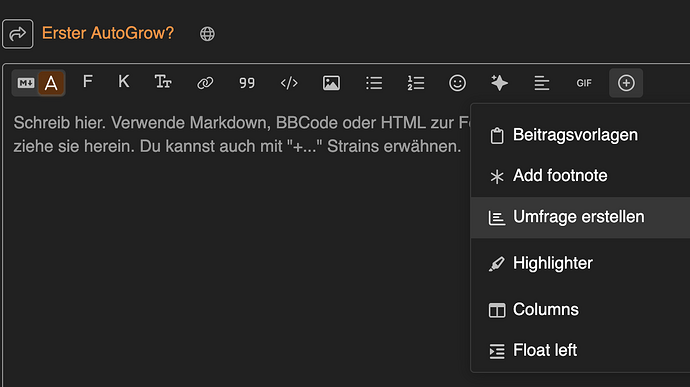
Task: Switch editor to Markdown mode
Action: point(26,83)
